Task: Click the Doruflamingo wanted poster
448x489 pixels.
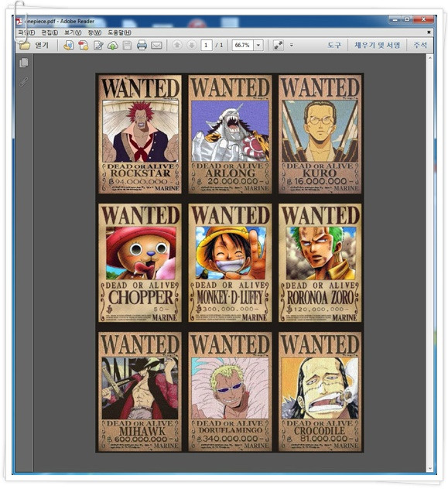Action: pyautogui.click(x=230, y=392)
